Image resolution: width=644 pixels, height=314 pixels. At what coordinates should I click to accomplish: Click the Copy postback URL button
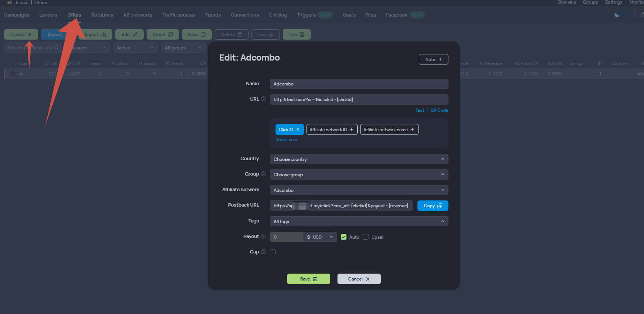click(x=433, y=206)
